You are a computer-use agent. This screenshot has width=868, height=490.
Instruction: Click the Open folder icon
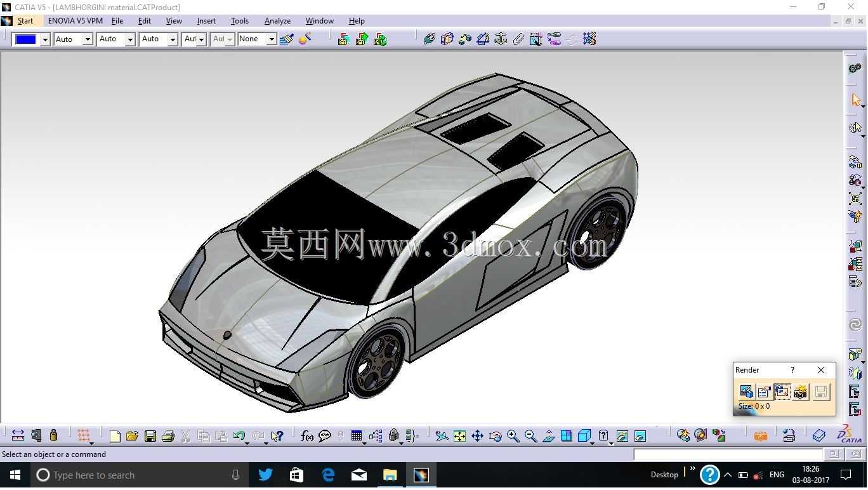(x=132, y=436)
